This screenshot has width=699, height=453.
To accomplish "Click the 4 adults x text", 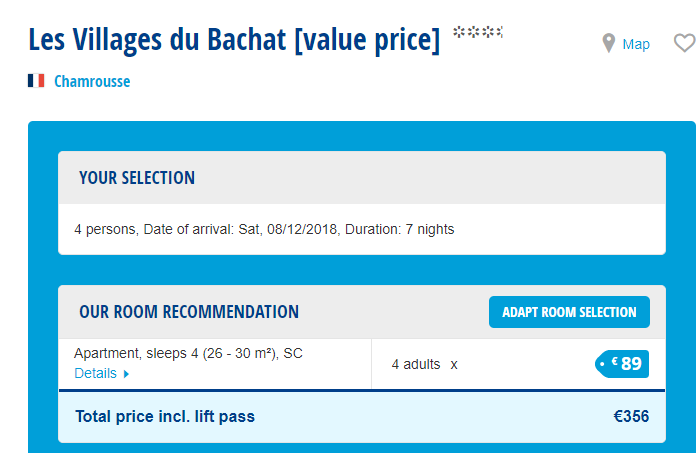I will 424,364.
